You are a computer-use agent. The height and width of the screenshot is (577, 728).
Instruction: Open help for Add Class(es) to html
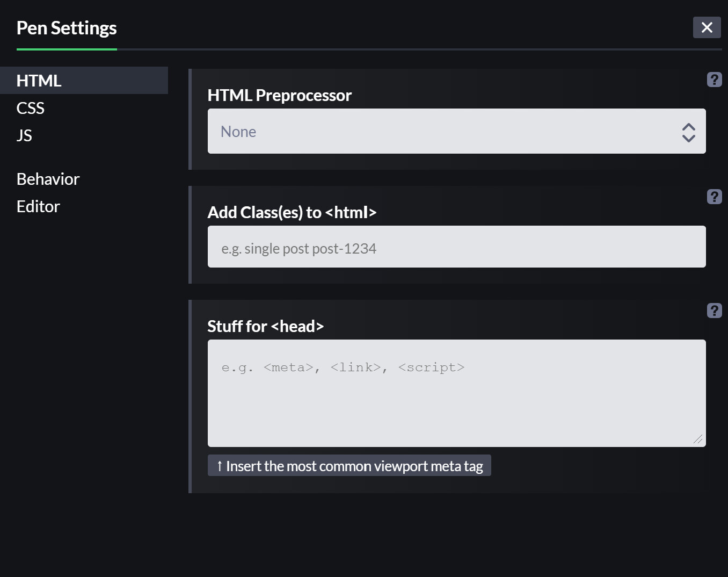coord(714,197)
